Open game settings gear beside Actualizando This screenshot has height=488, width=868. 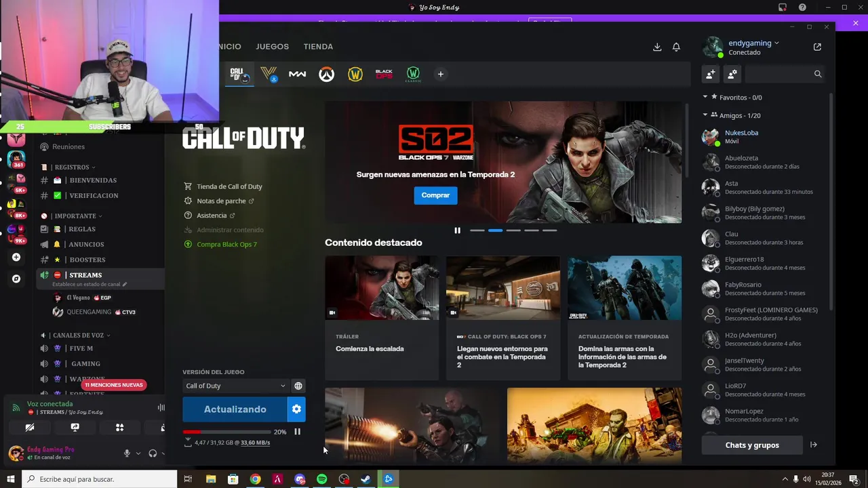click(296, 409)
